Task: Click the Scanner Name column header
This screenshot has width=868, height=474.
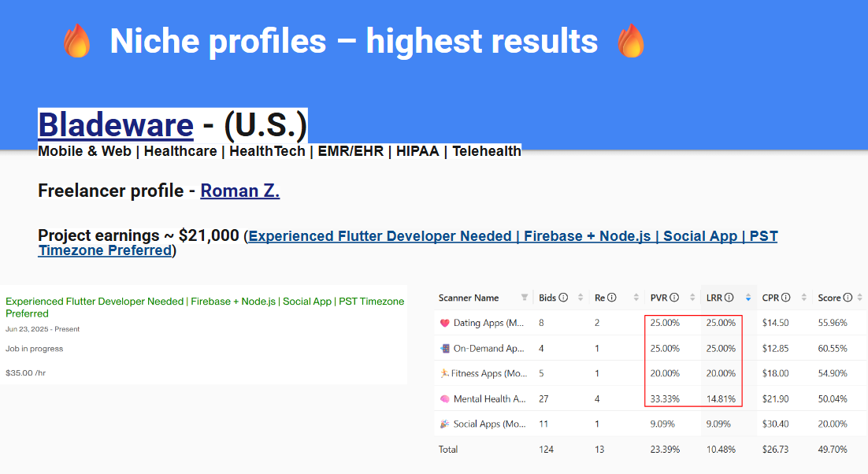Action: click(x=469, y=298)
